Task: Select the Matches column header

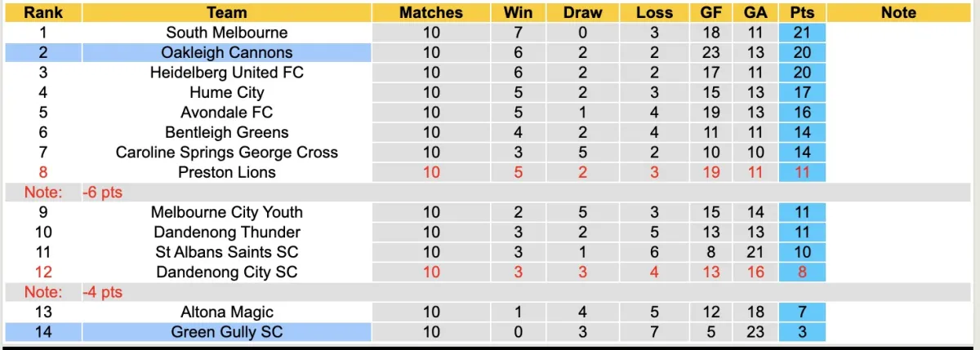Action: (x=430, y=12)
